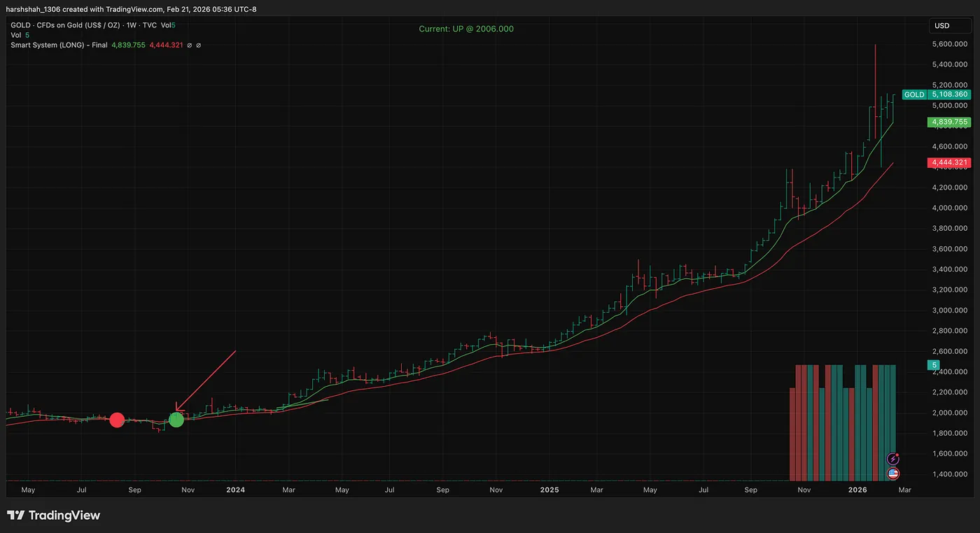Click the purple lightning event icon

pyautogui.click(x=893, y=459)
